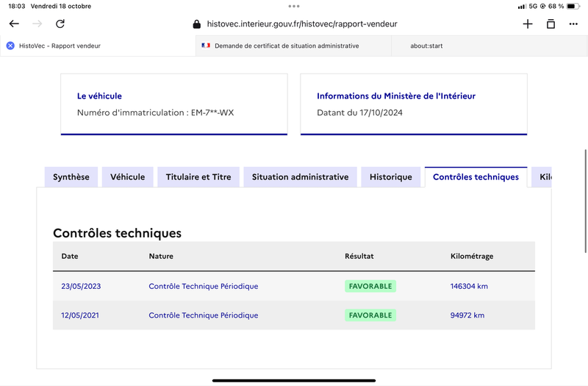588x386 pixels.
Task: Click the Contrôles techniques section heading
Action: (x=117, y=233)
